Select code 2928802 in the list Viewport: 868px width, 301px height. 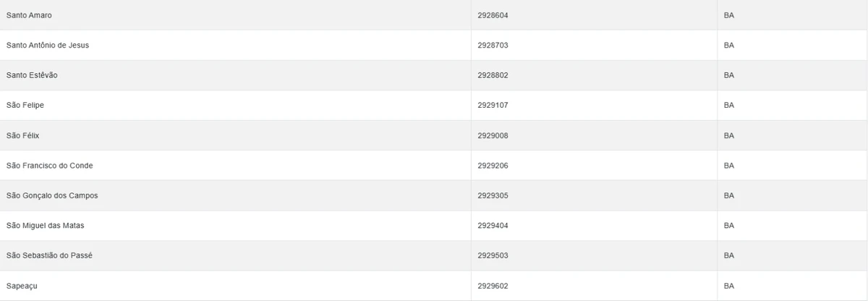tap(493, 75)
